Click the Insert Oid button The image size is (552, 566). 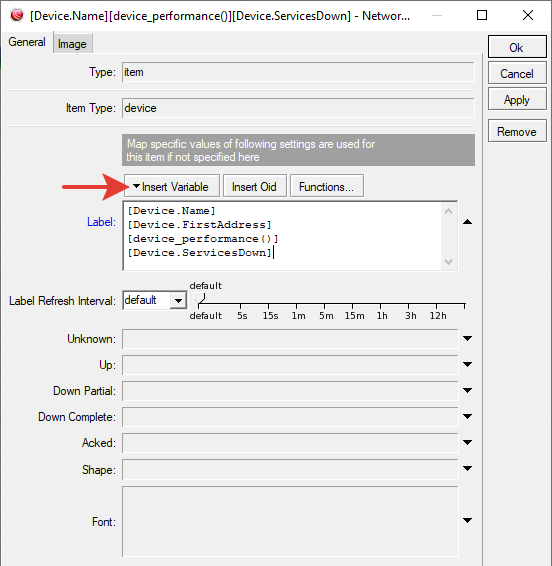[x=255, y=186]
